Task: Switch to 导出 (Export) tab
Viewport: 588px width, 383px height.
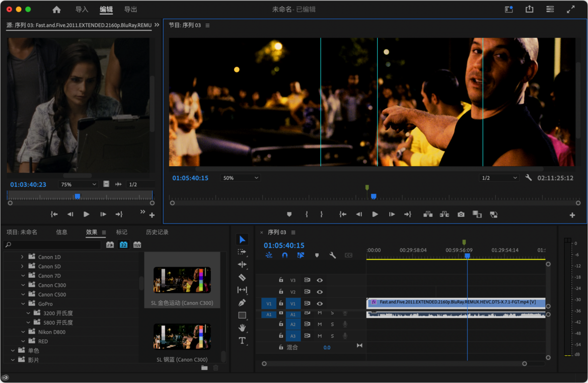Action: point(130,10)
